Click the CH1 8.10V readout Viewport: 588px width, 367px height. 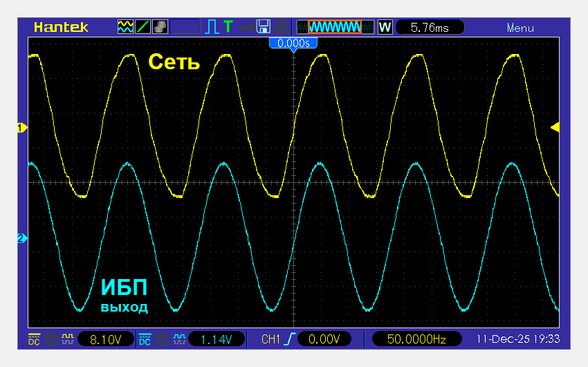pyautogui.click(x=106, y=339)
